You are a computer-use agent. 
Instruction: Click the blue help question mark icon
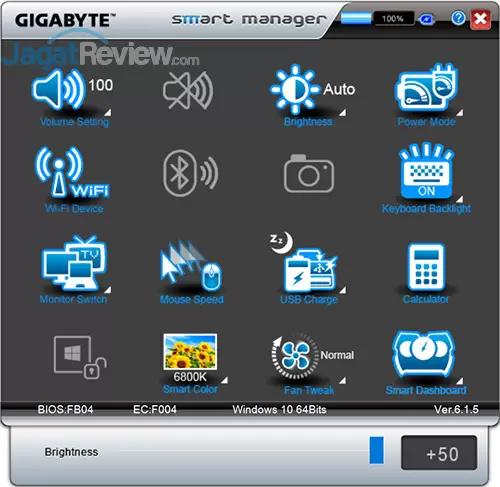pos(458,18)
